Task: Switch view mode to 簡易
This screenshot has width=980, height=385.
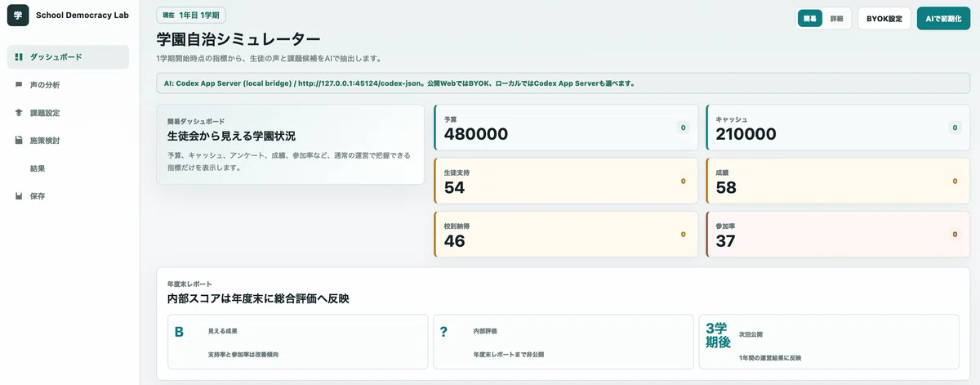Action: [810, 18]
